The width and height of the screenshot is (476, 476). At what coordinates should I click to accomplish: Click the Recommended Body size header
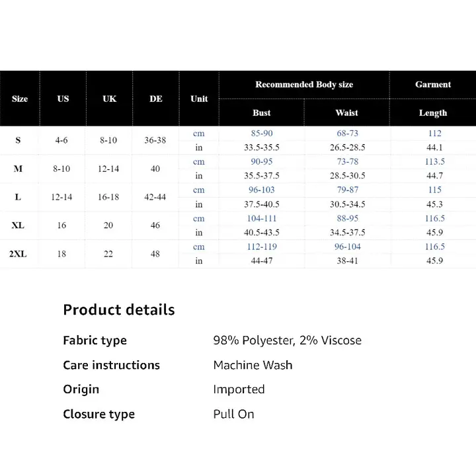pyautogui.click(x=304, y=85)
